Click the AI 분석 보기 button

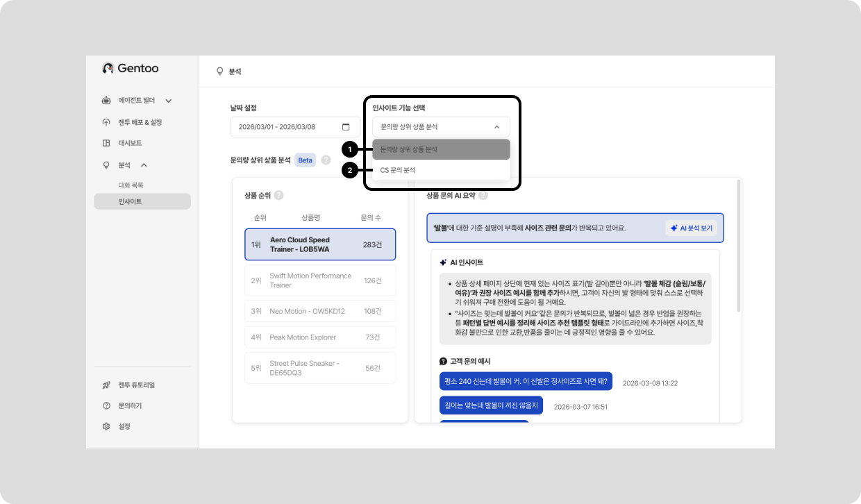pyautogui.click(x=691, y=228)
